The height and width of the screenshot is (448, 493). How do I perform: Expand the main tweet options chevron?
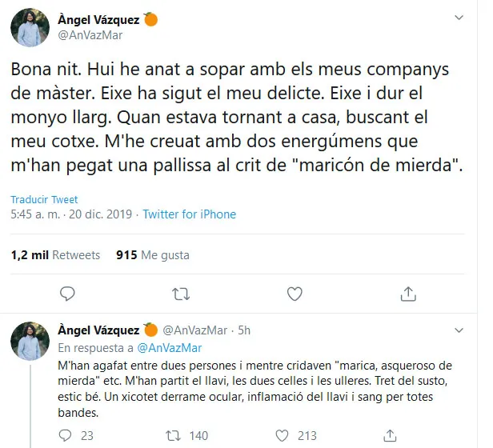[459, 18]
